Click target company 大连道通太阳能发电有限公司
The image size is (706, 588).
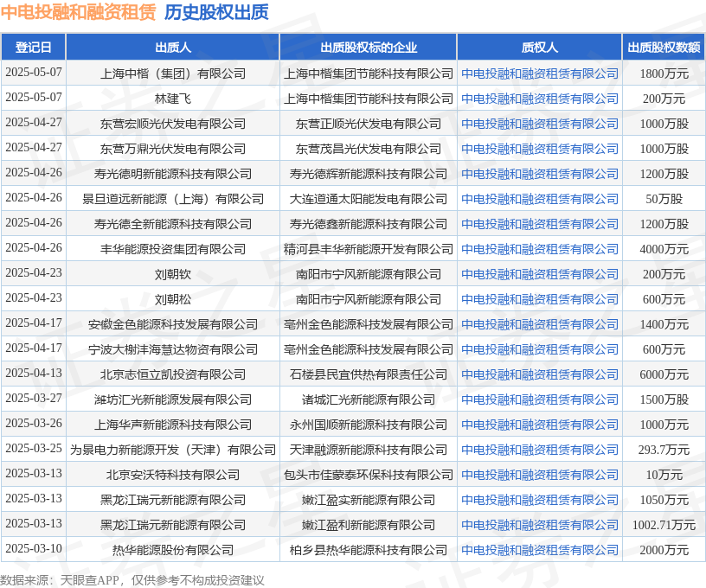369,199
